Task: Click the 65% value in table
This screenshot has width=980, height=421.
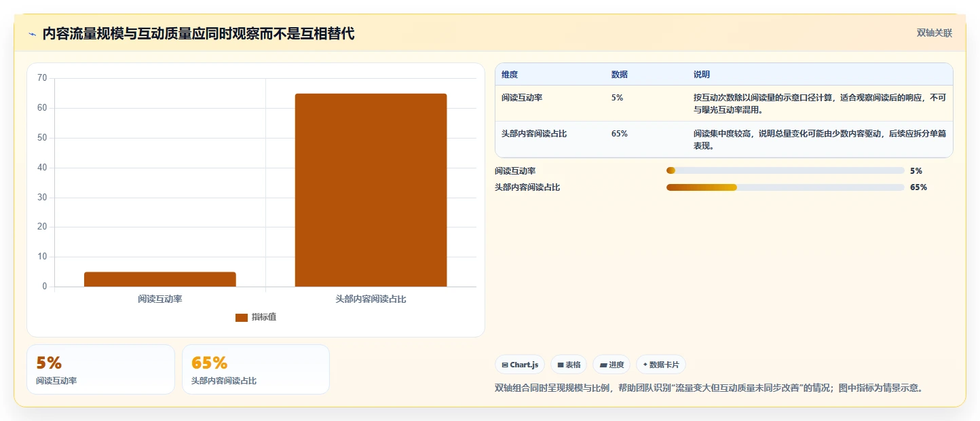Action: coord(620,134)
